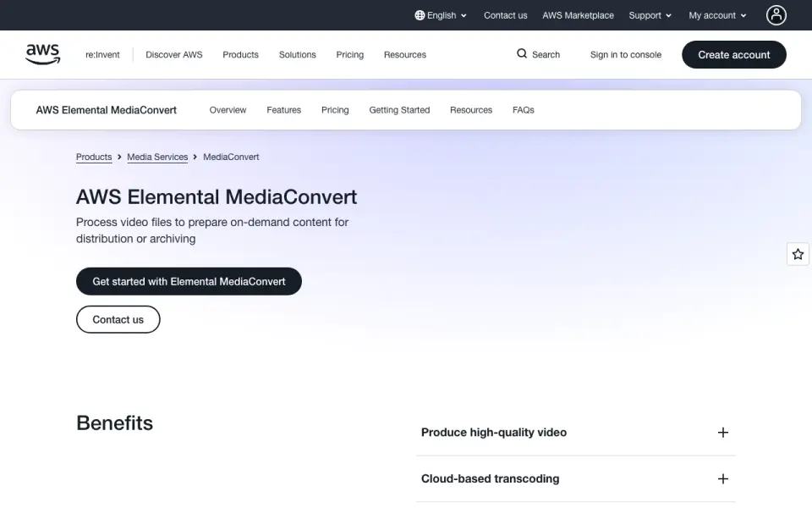Open the Support dropdown
This screenshot has height=508, width=812.
click(650, 15)
